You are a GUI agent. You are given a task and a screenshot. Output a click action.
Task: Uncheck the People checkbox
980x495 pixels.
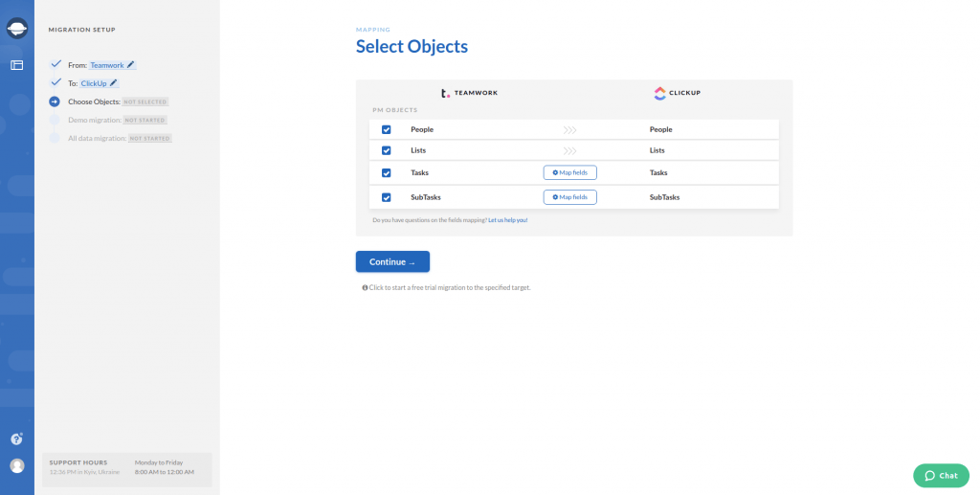387,129
